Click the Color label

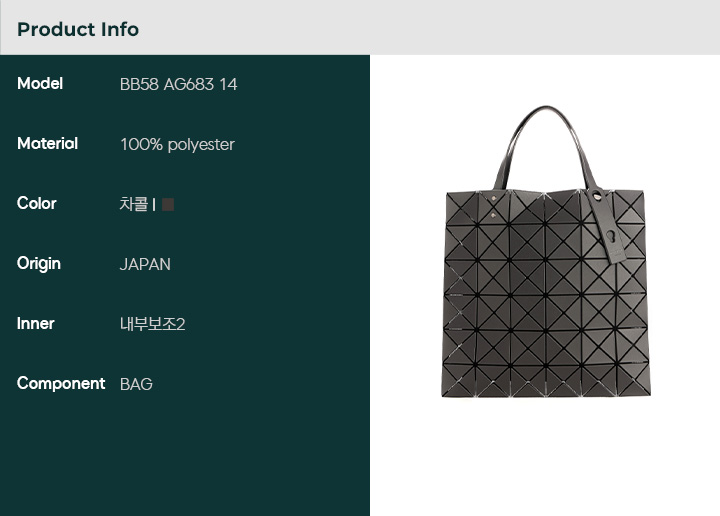(x=37, y=203)
